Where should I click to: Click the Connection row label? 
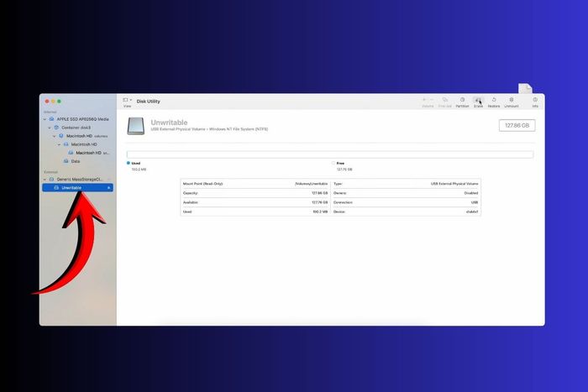343,202
